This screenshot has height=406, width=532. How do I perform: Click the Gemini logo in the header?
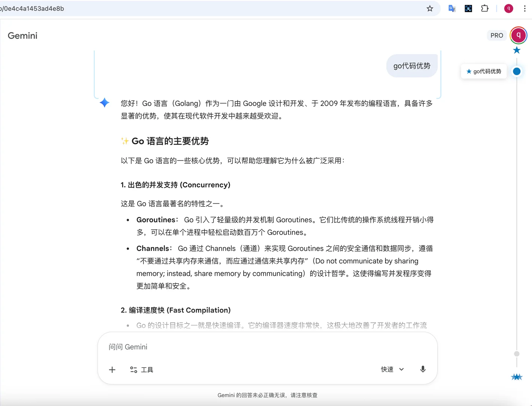[22, 35]
